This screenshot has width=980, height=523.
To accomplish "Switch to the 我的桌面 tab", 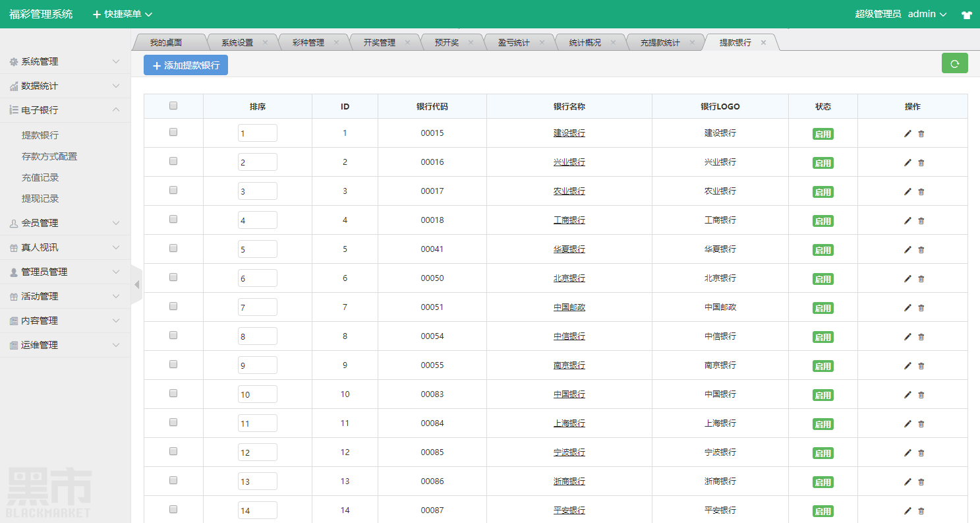I will tap(165, 43).
